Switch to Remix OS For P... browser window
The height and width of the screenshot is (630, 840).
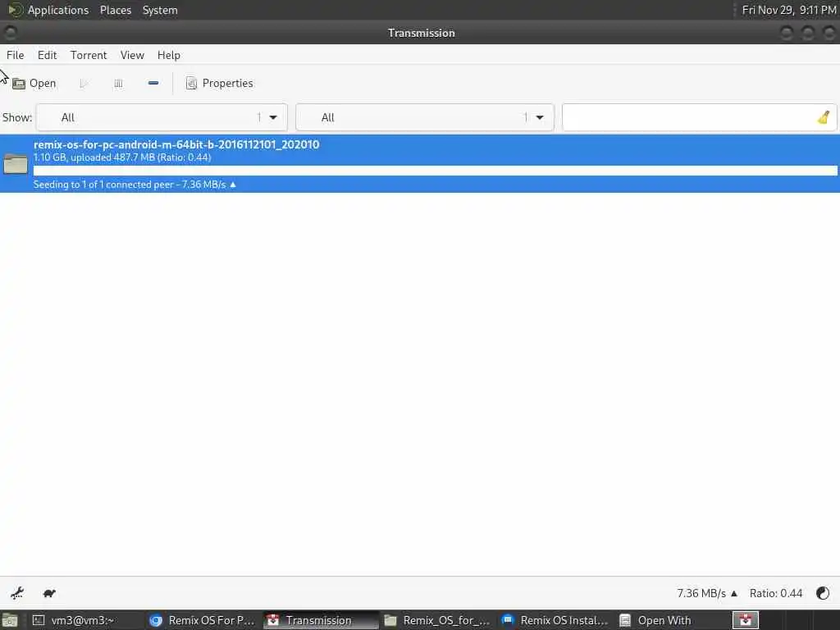click(x=203, y=620)
